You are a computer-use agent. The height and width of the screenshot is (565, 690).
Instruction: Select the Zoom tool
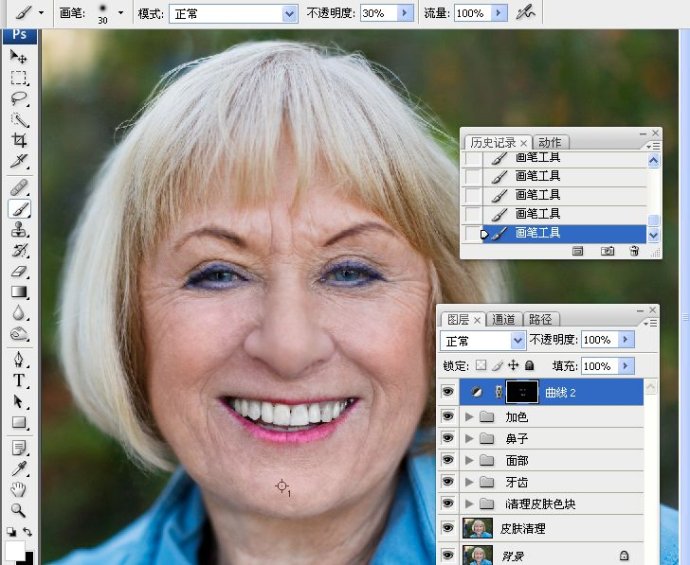[18, 510]
